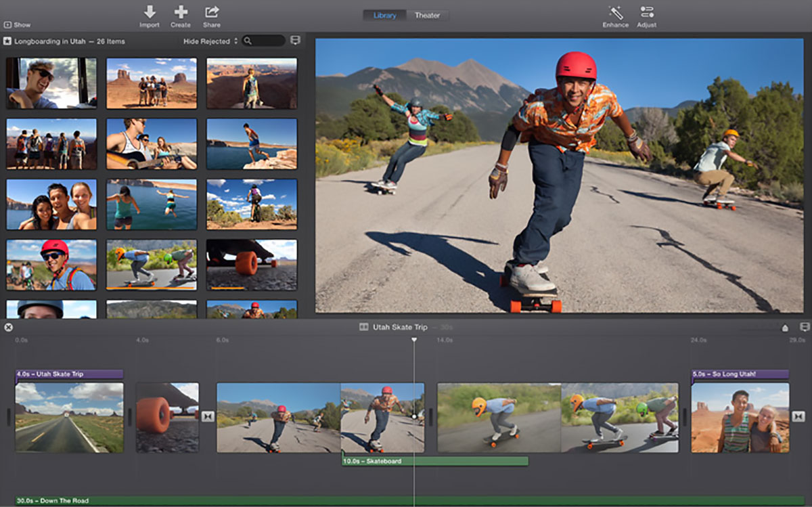Image resolution: width=812 pixels, height=507 pixels.
Task: Select the Utah Skate Trip title bar
Action: tap(69, 374)
